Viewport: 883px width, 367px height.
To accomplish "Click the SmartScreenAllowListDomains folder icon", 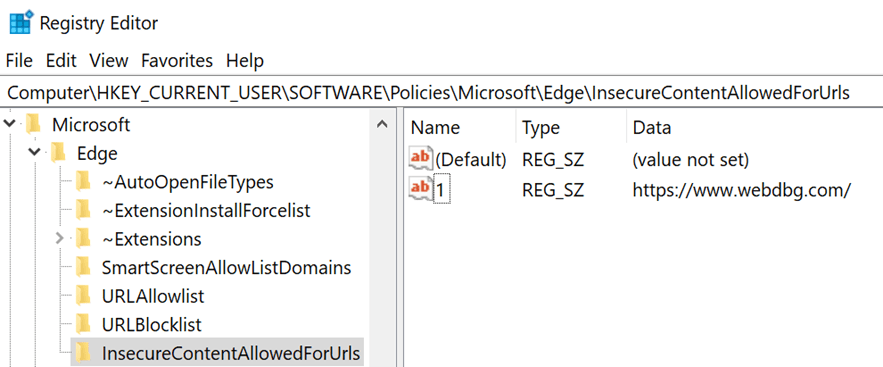I will (x=83, y=267).
